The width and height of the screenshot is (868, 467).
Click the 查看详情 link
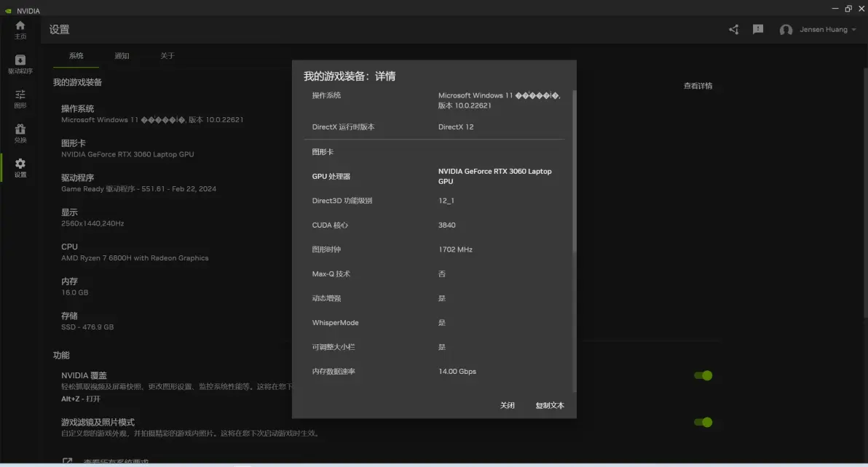pos(698,86)
